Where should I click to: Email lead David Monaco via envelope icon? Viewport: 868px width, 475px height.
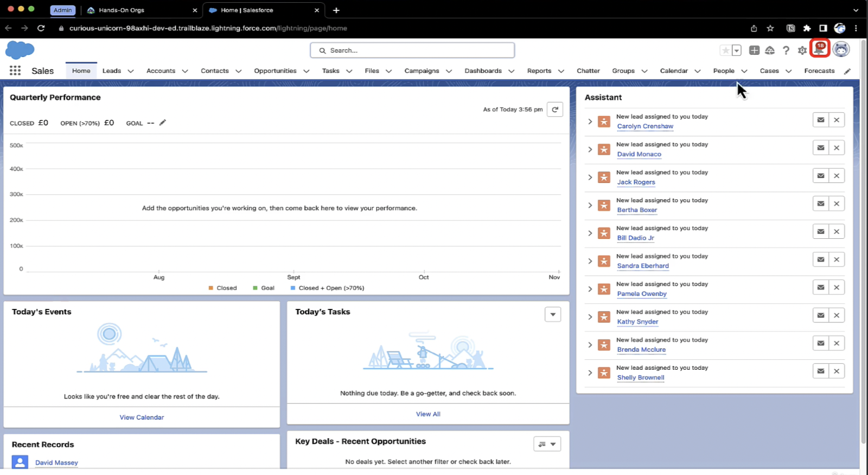(x=821, y=148)
